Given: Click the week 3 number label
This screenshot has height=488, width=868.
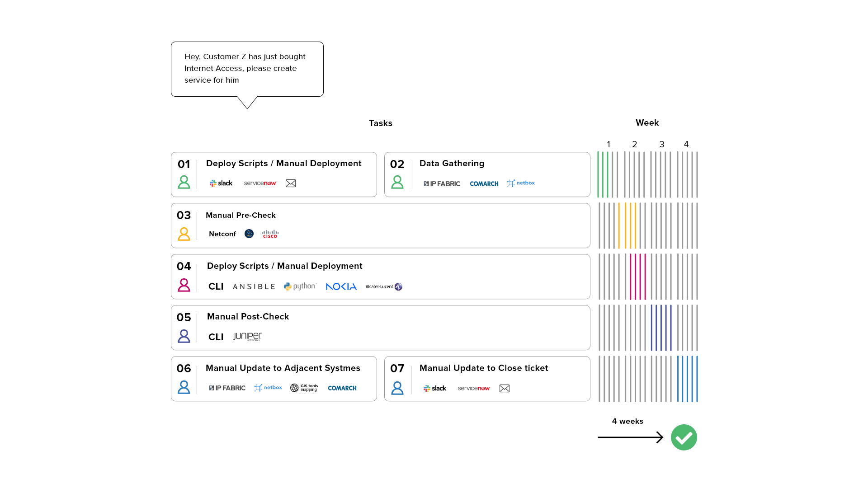Looking at the screenshot, I should (661, 144).
